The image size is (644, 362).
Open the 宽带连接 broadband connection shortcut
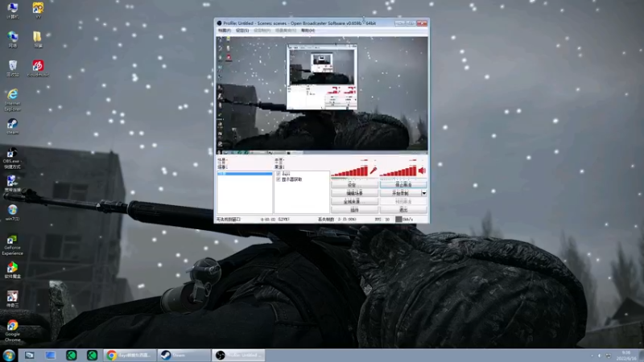tap(12, 183)
